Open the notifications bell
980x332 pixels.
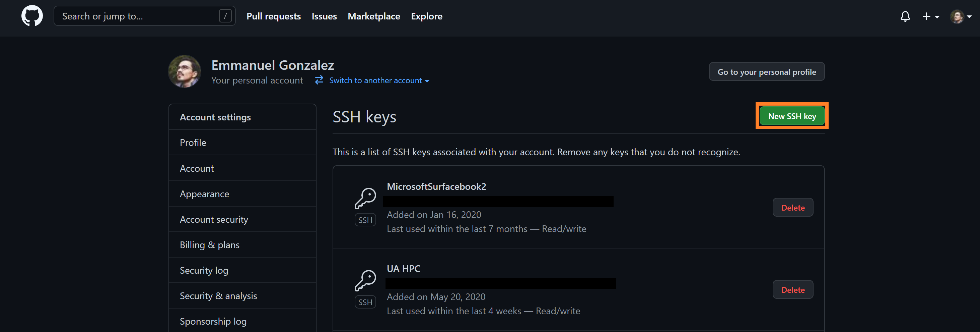point(905,16)
